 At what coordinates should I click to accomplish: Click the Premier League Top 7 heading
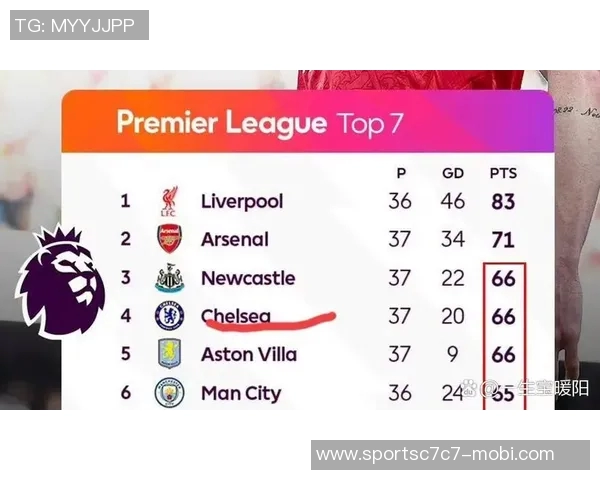click(x=260, y=123)
